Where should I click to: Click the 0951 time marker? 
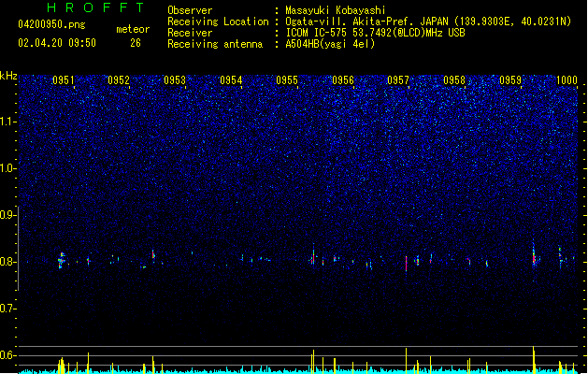tap(64, 79)
